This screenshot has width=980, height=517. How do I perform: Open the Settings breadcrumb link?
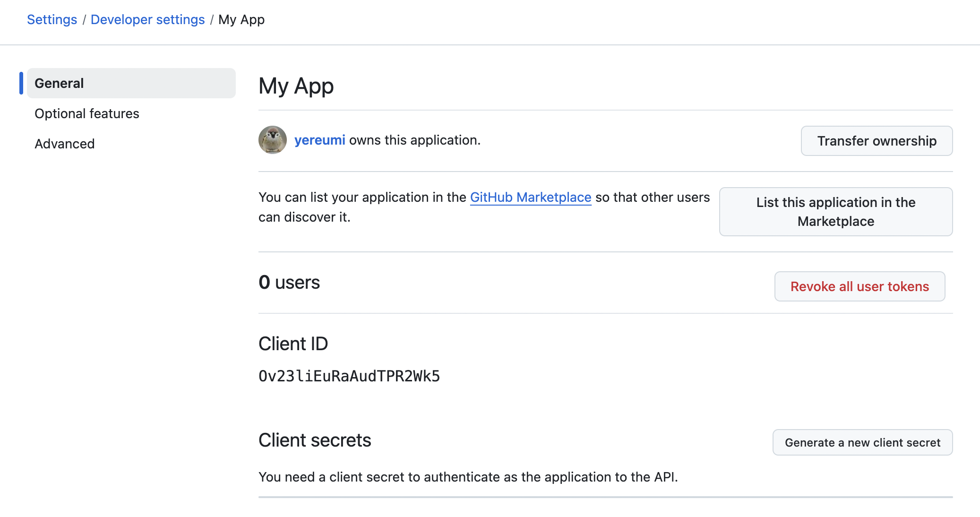click(x=52, y=20)
